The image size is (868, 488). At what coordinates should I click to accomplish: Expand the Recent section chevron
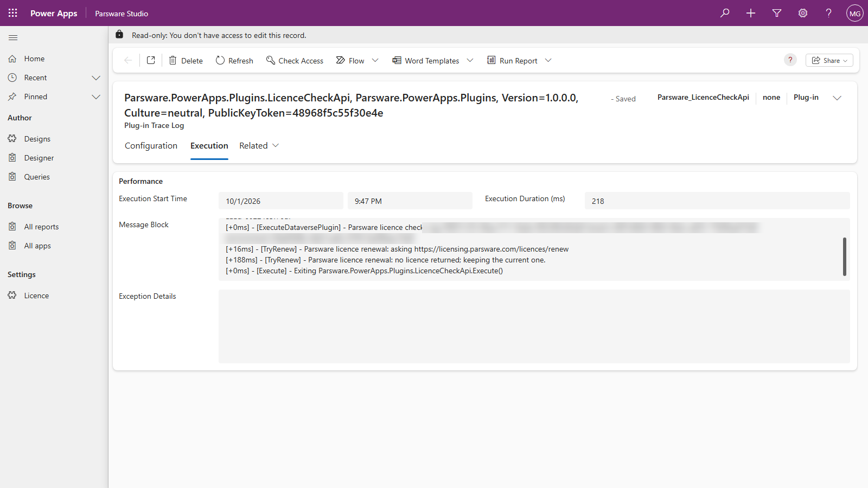pos(96,78)
